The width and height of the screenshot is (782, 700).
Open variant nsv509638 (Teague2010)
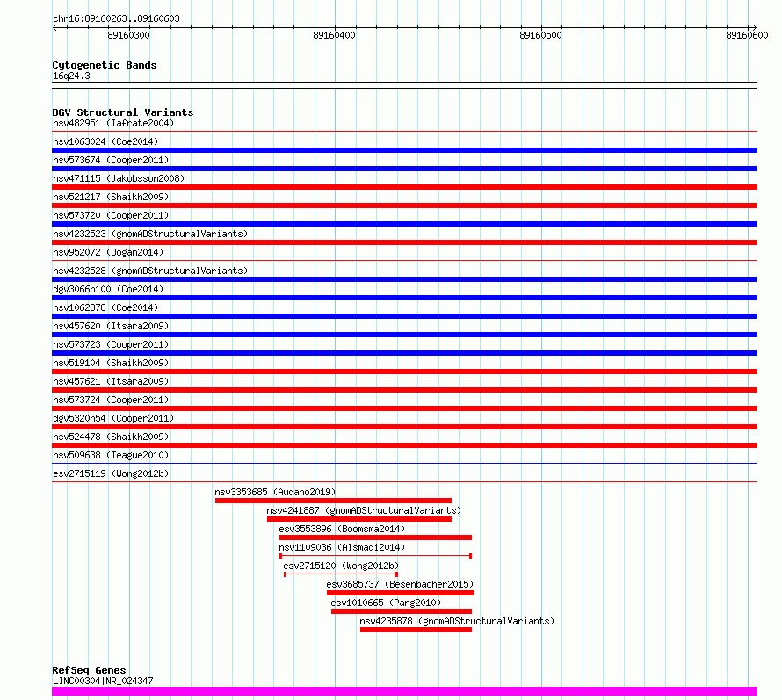111,456
